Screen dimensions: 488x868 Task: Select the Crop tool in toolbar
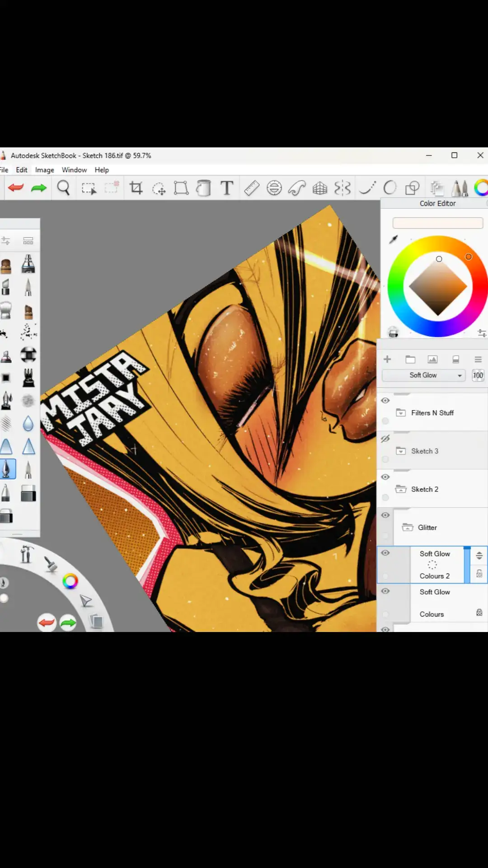(x=136, y=188)
